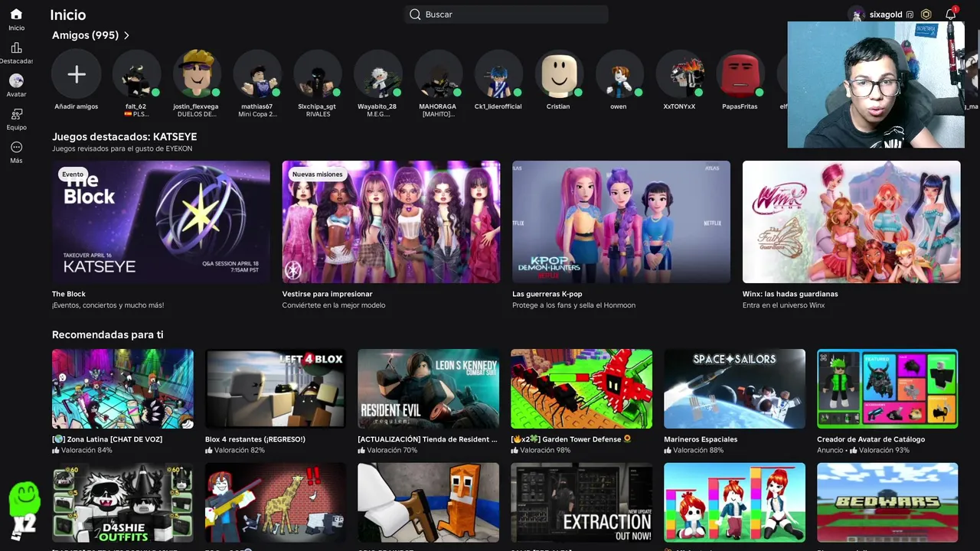
Task: Open Left 4 Blox game thumbnail
Action: [276, 389]
